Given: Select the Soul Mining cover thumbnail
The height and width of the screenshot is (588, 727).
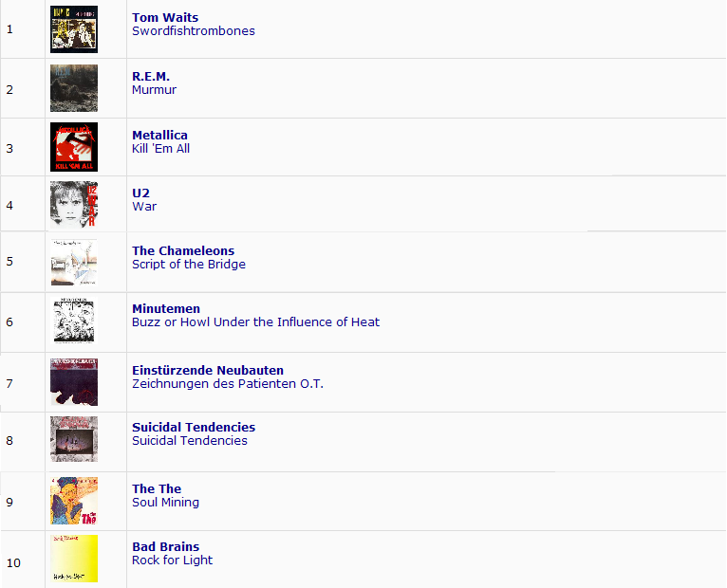Looking at the screenshot, I should coord(74,501).
